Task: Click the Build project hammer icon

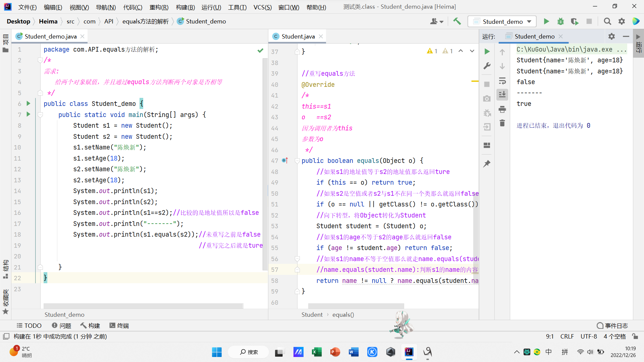Action: tap(457, 21)
